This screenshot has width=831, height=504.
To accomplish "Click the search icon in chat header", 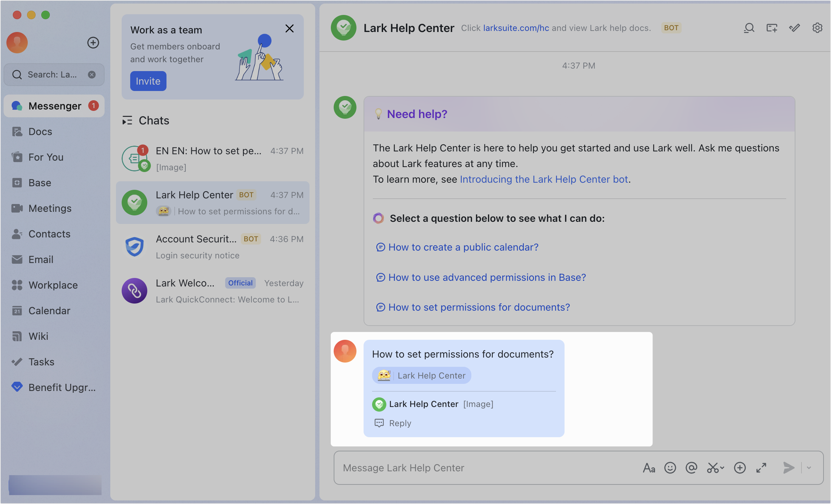I will (x=749, y=28).
